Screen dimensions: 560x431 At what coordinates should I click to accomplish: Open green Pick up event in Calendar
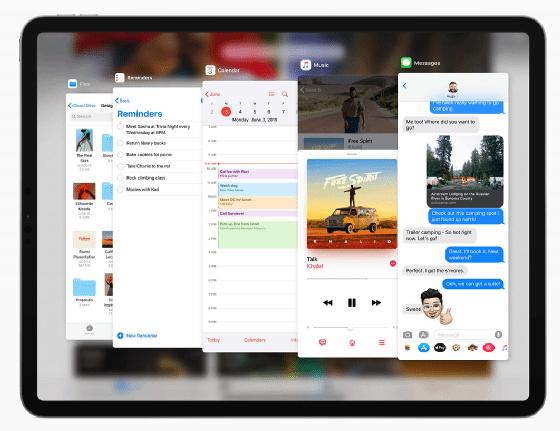[258, 235]
